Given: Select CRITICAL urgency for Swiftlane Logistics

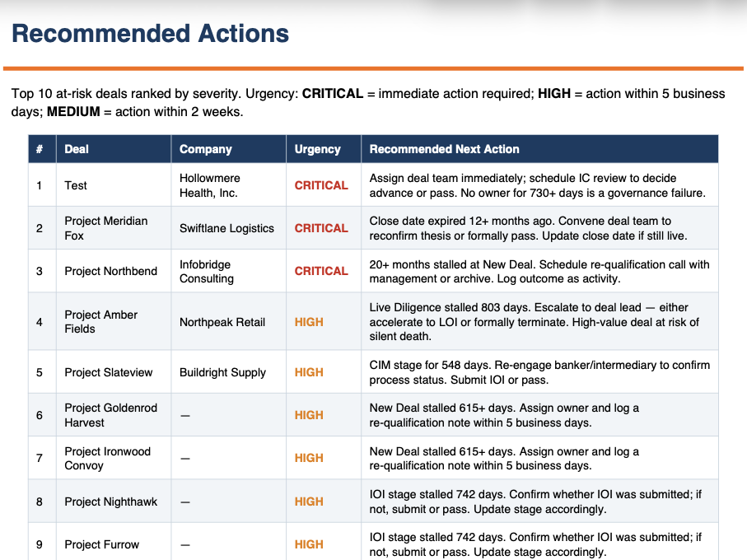Looking at the screenshot, I should click(x=321, y=228).
